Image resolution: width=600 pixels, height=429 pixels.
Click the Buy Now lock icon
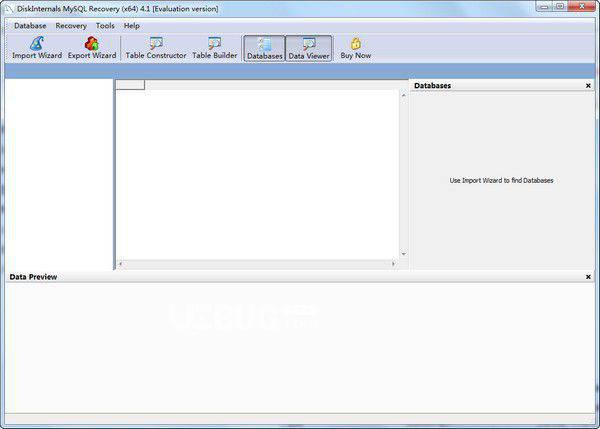pos(356,44)
